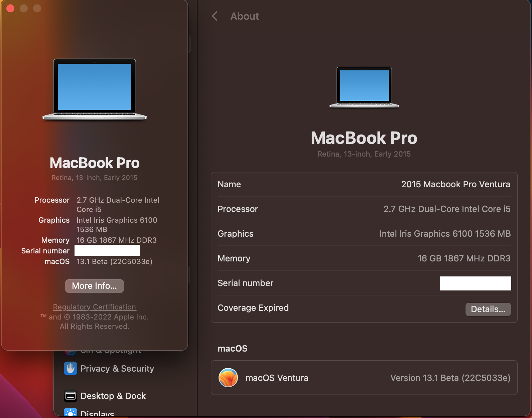Close the About This Mac window
The image size is (532, 418).
(x=10, y=8)
